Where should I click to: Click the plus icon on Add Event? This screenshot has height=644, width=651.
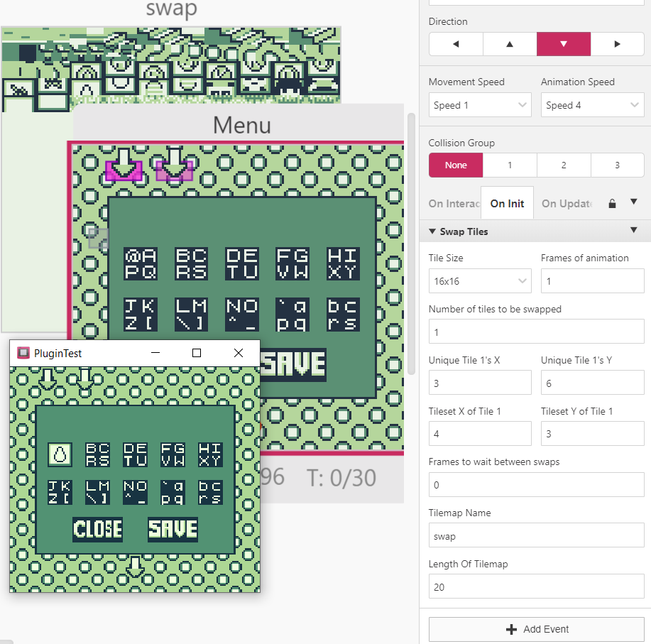click(511, 628)
